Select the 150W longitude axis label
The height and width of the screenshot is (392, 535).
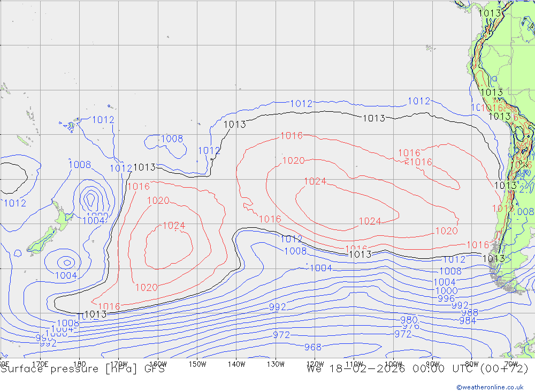tap(197, 364)
